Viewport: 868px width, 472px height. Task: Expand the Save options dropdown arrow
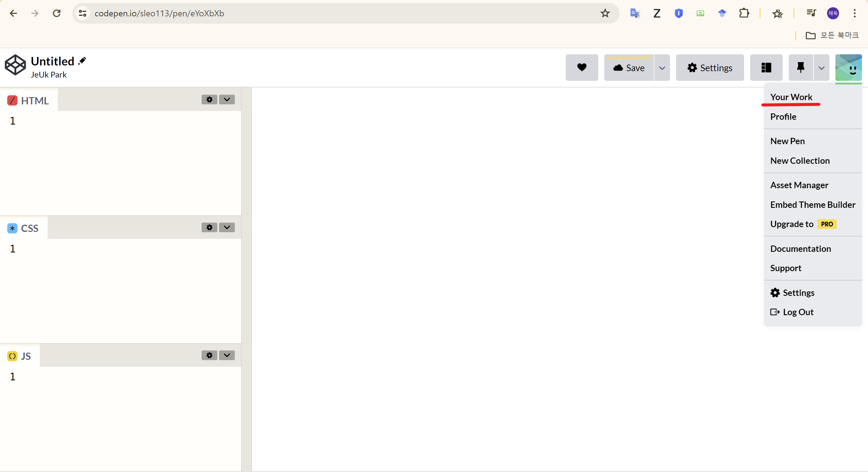(x=662, y=68)
